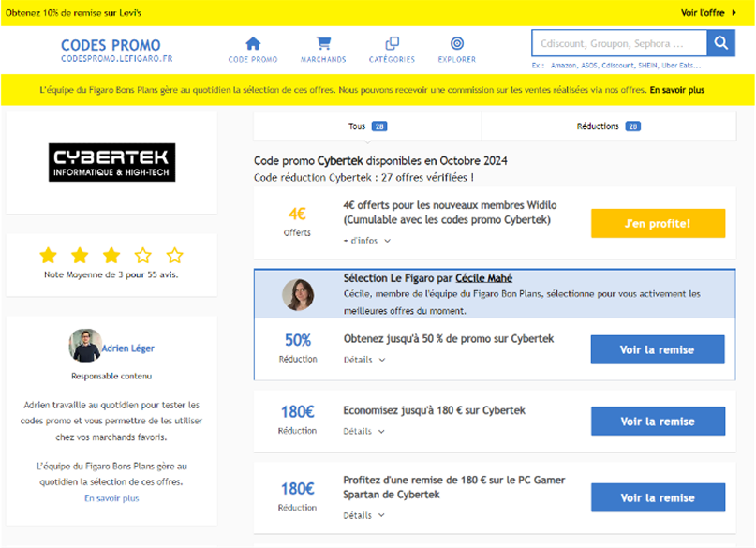Open the Cécile Mahé author link

[x=483, y=278]
